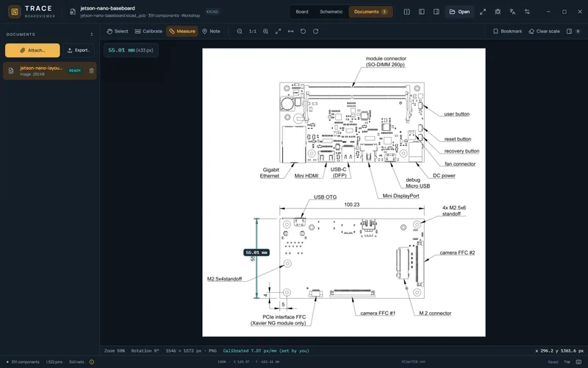Click the DOCUMENTS panel header
588x368 pixels.
21,34
